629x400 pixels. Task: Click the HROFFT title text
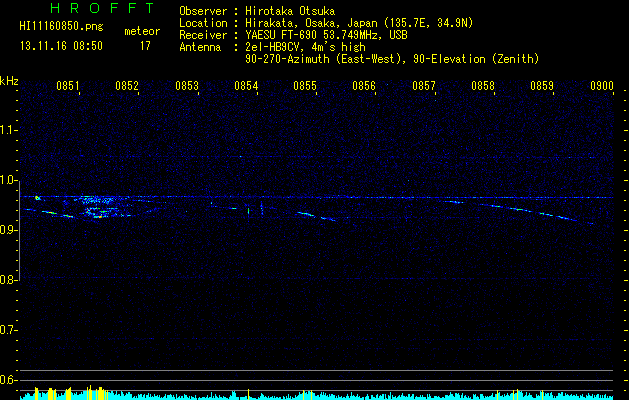[x=102, y=8]
